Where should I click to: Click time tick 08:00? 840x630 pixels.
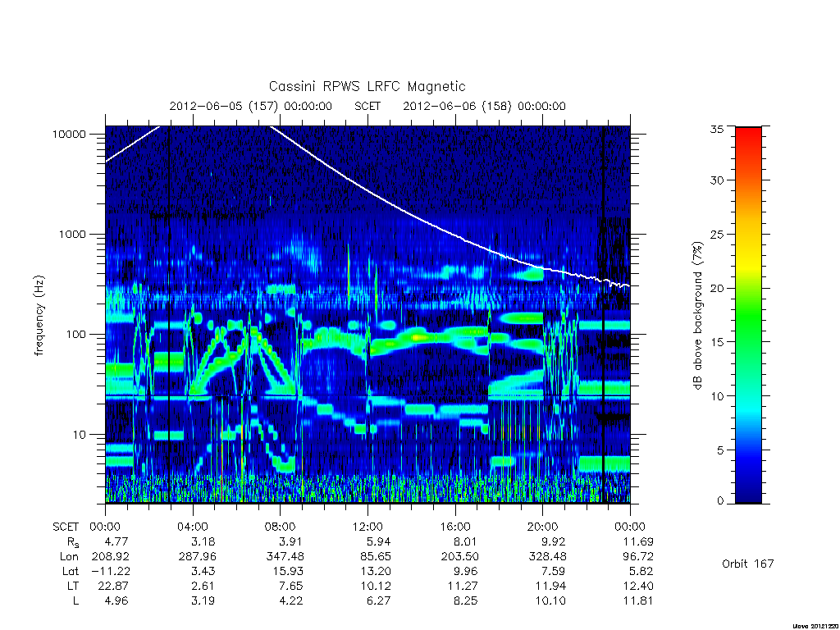coord(281,527)
